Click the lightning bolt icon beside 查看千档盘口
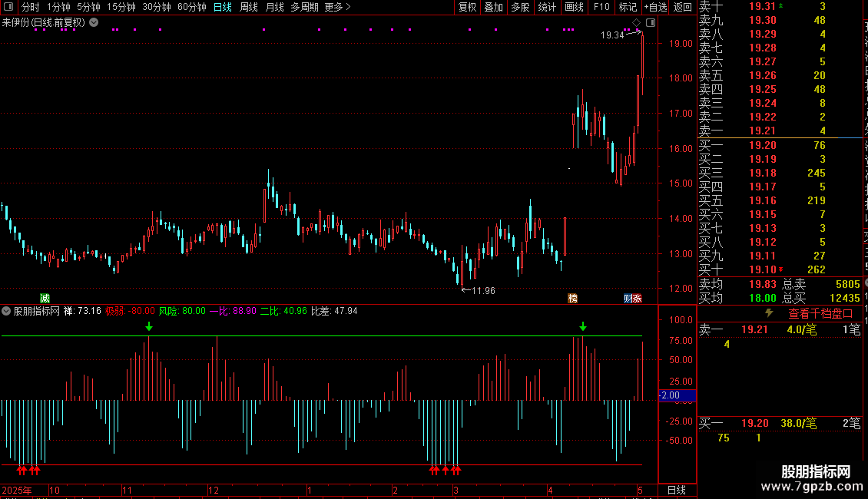The image size is (868, 499). pyautogui.click(x=770, y=312)
